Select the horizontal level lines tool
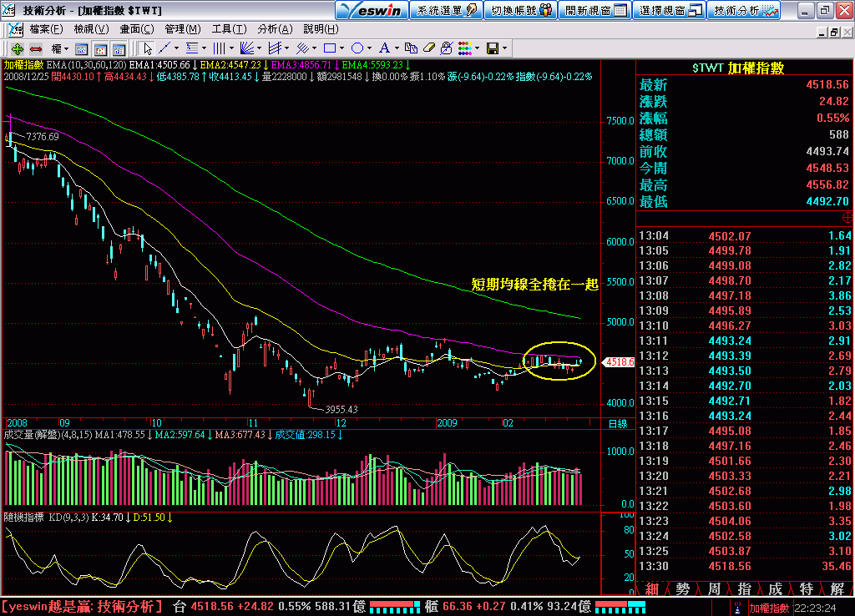Image resolution: width=855 pixels, height=616 pixels. 192,48
